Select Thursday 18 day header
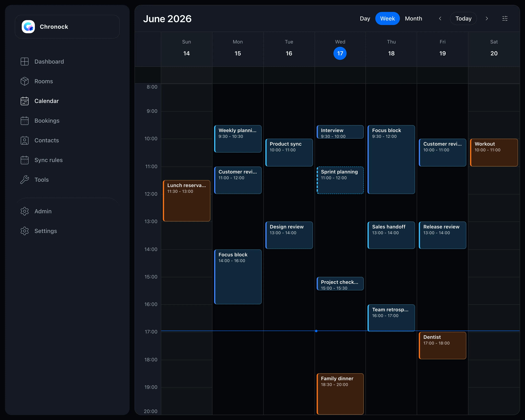The image size is (525, 420). point(391,49)
